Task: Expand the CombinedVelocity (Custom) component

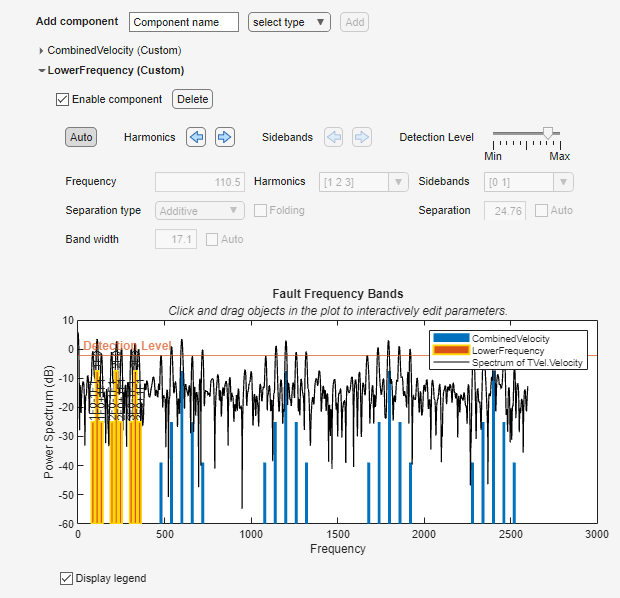Action: pyautogui.click(x=41, y=50)
